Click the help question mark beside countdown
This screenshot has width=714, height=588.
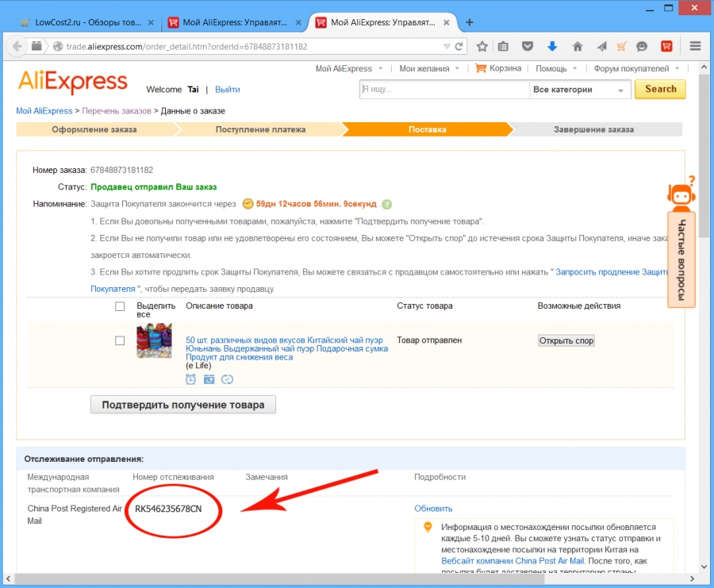coord(386,205)
